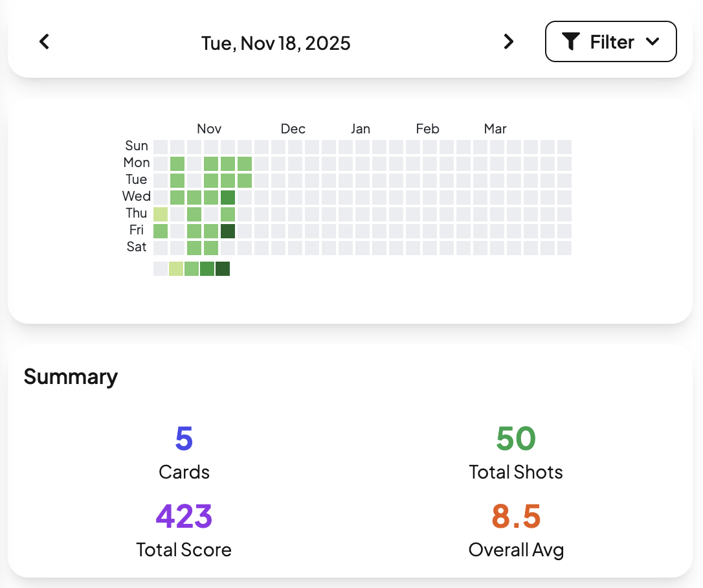Screen dimensions: 703x588
Task: Select the Total Score value 423
Action: 184,517
